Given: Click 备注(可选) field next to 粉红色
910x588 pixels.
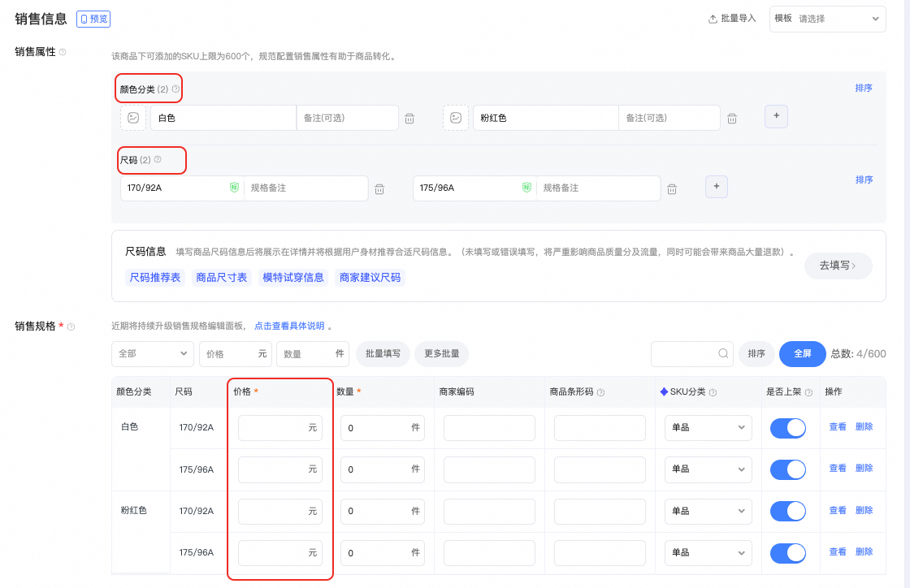Looking at the screenshot, I should 669,118.
